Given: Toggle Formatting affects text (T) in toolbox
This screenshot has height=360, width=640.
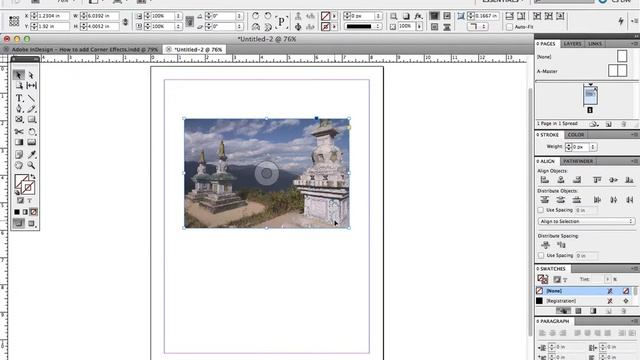Looking at the screenshot, I should [x=29, y=200].
